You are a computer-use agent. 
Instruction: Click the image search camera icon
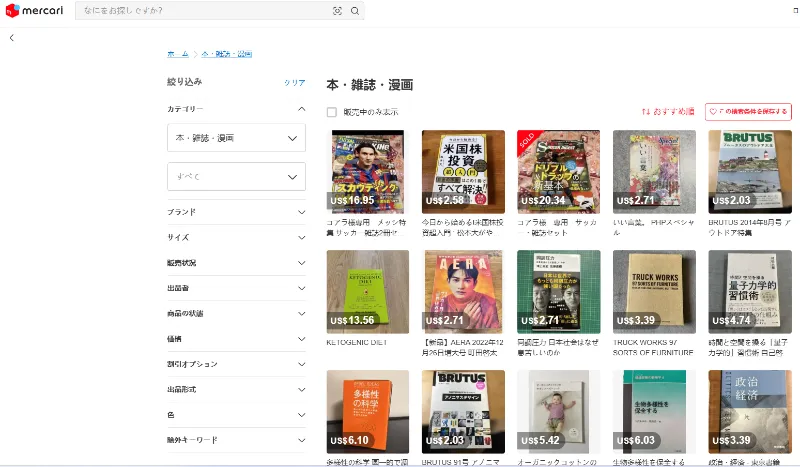(x=337, y=11)
